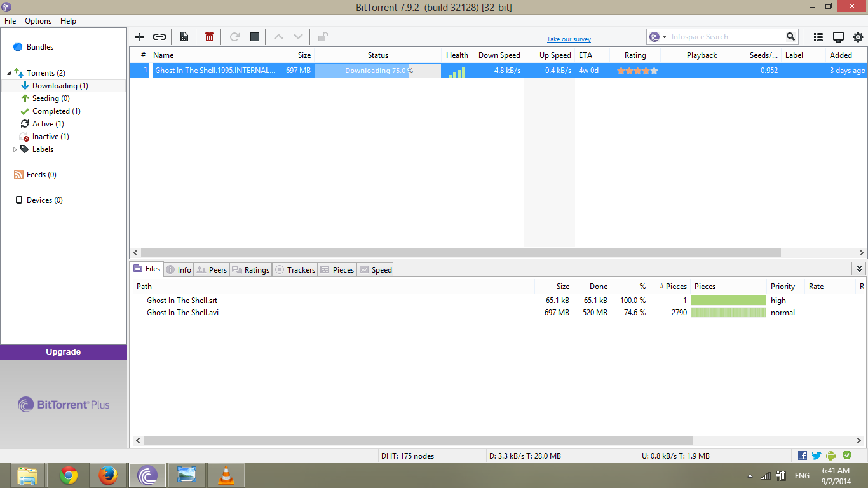Open the Facebook share icon in status bar
The width and height of the screenshot is (868, 488).
tap(803, 456)
